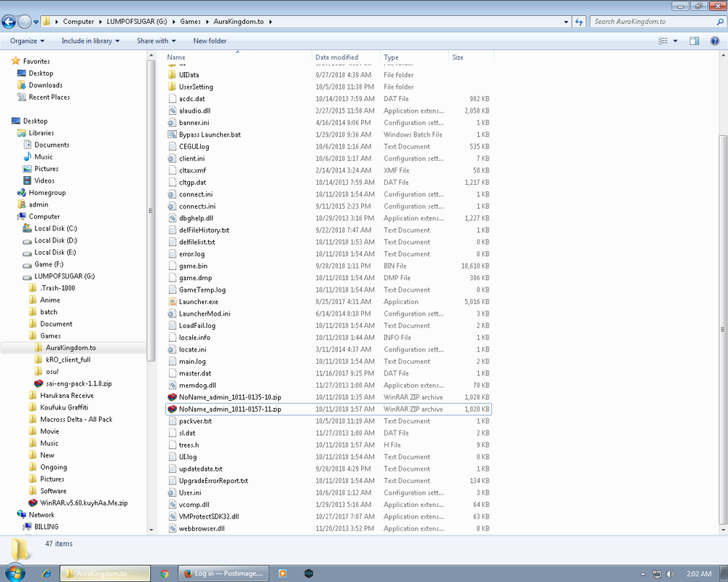Open Recent Places in navigation pane
Image resolution: width=728 pixels, height=582 pixels.
[50, 97]
